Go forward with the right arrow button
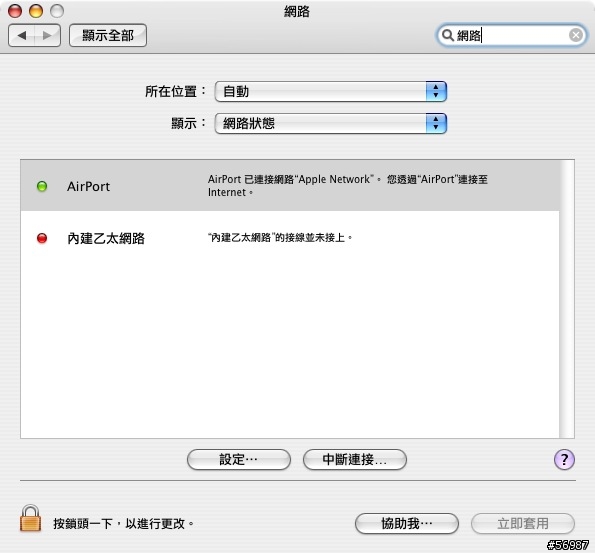The image size is (595, 553). pyautogui.click(x=47, y=36)
